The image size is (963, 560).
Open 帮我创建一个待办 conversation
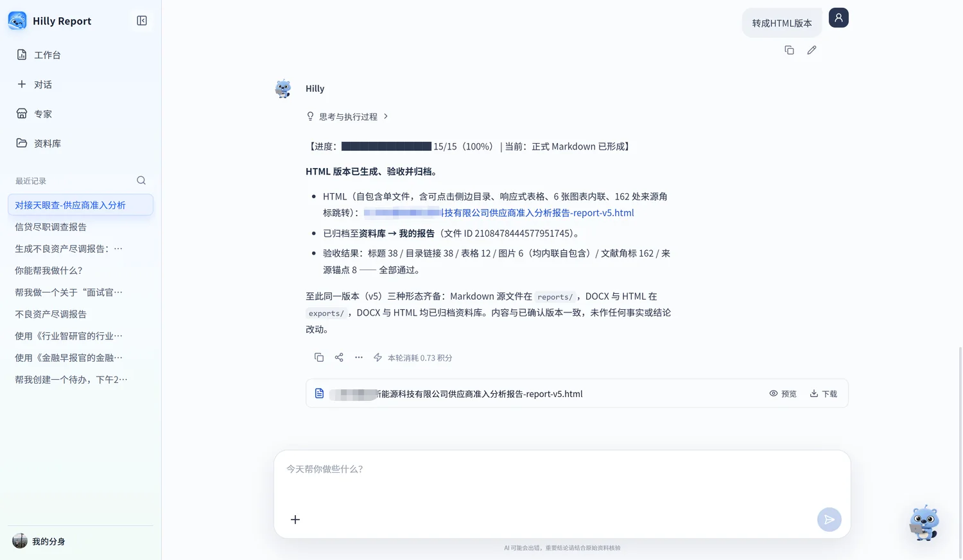(80, 379)
